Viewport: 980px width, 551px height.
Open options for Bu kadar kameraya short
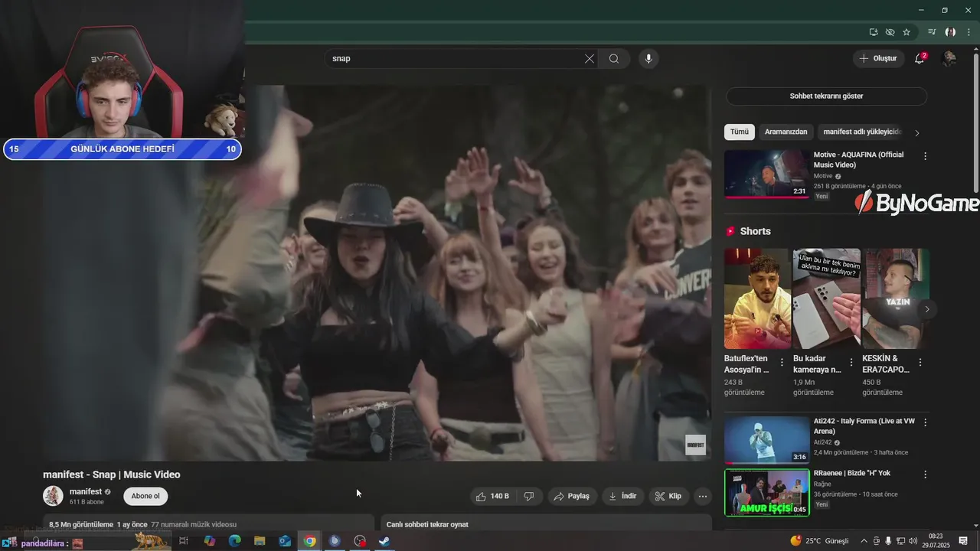point(851,363)
